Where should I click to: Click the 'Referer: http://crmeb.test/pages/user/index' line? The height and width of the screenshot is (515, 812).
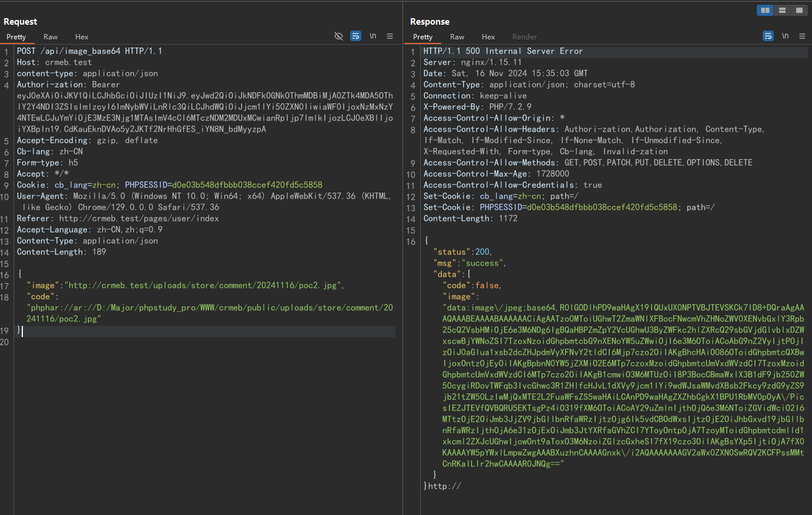(118, 218)
